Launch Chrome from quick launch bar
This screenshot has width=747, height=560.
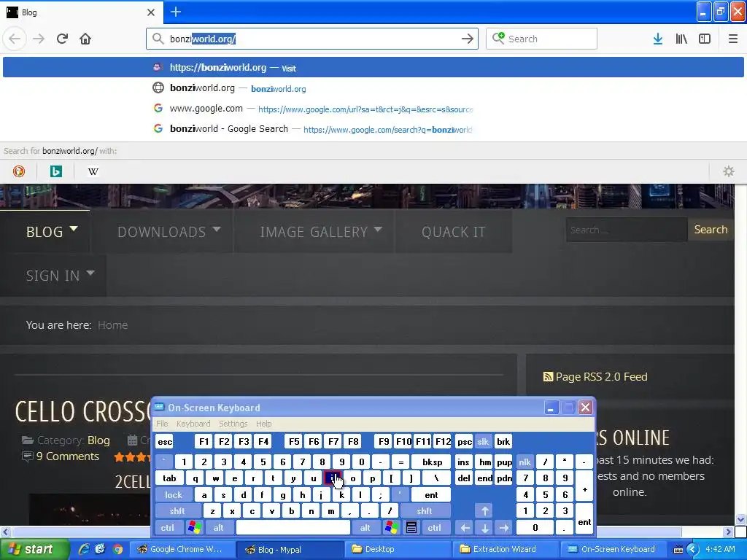[x=117, y=549]
